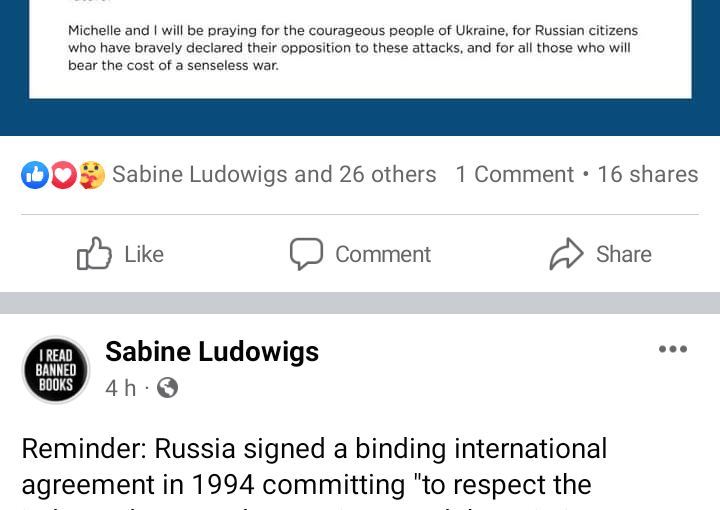Viewport: 720px width, 510px height.
Task: Tap the Comment button label
Action: point(383,254)
